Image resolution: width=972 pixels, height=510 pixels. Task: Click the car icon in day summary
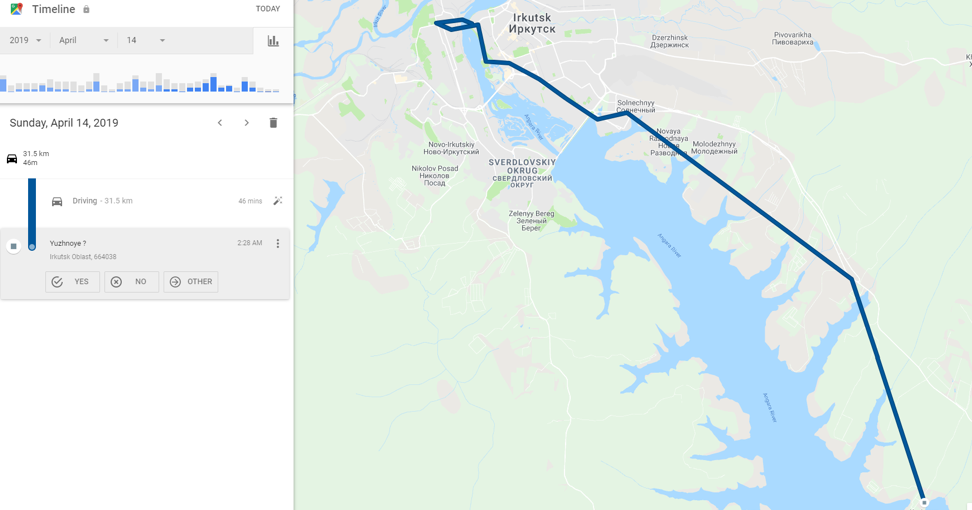12,158
